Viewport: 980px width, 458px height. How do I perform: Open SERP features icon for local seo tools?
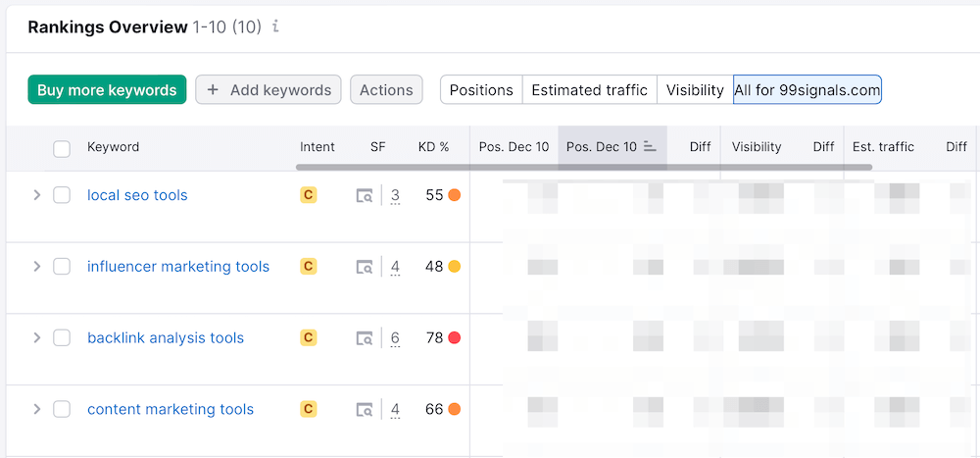(x=364, y=196)
